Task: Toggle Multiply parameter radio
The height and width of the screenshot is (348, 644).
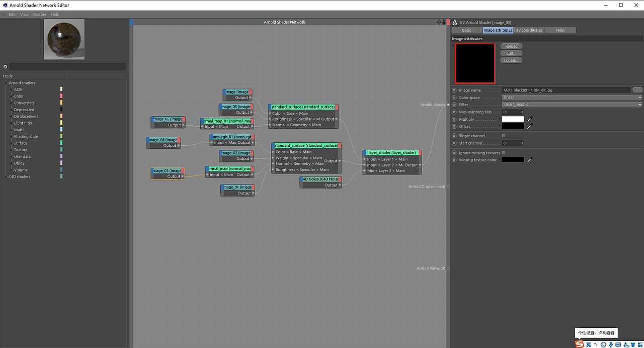Action: tap(454, 119)
